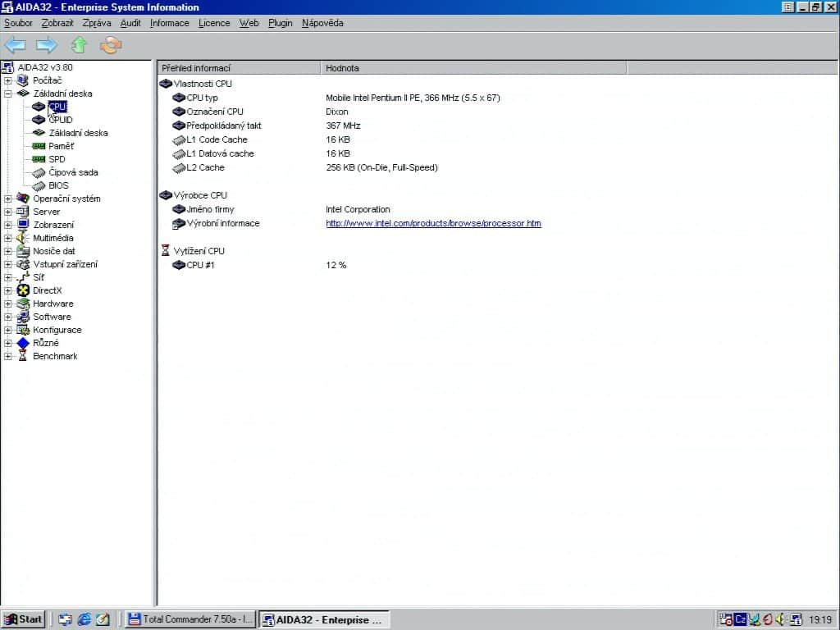Open the Zpráva menu
This screenshot has height=630, width=840.
point(97,23)
